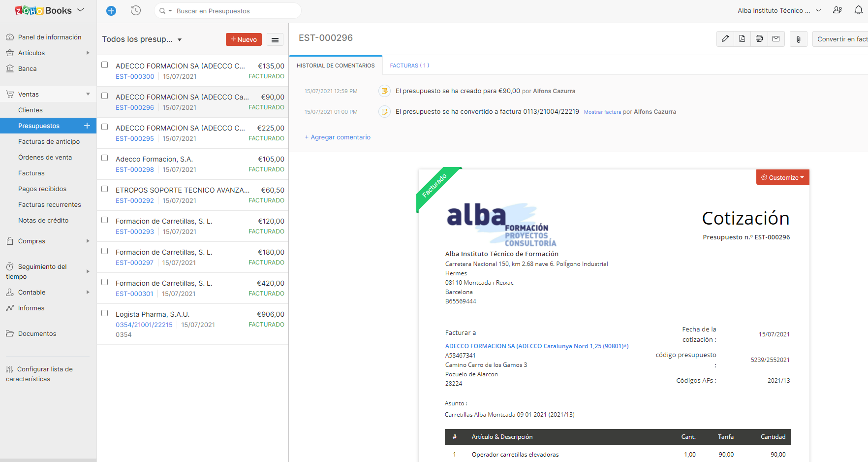The width and height of the screenshot is (868, 462).
Task: Click the Informes chart icon
Action: pos(10,308)
